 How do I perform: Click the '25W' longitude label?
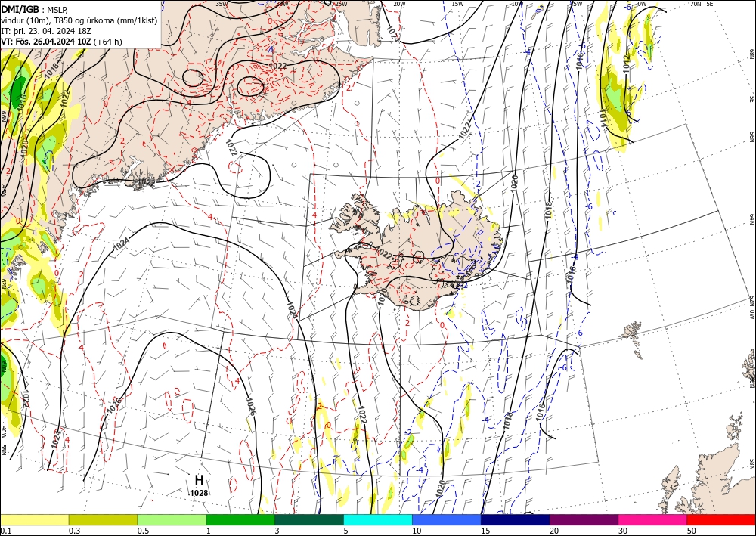click(341, 4)
